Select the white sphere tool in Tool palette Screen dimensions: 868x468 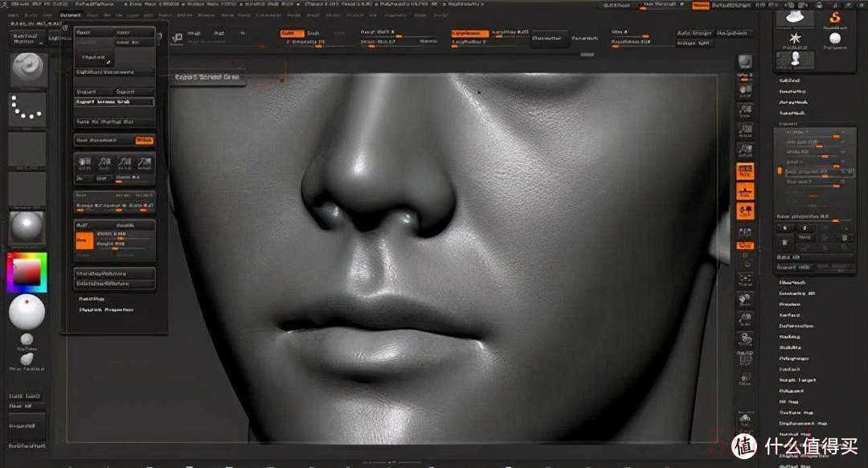[x=835, y=40]
